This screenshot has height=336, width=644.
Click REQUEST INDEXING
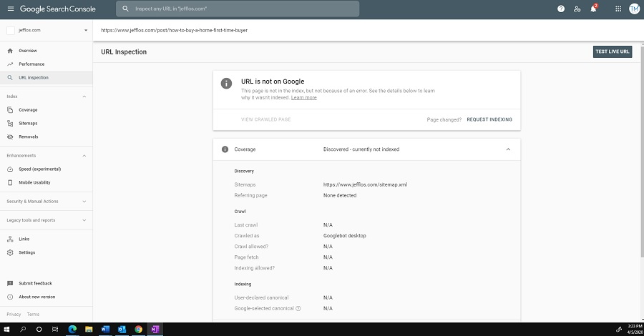[x=489, y=120]
